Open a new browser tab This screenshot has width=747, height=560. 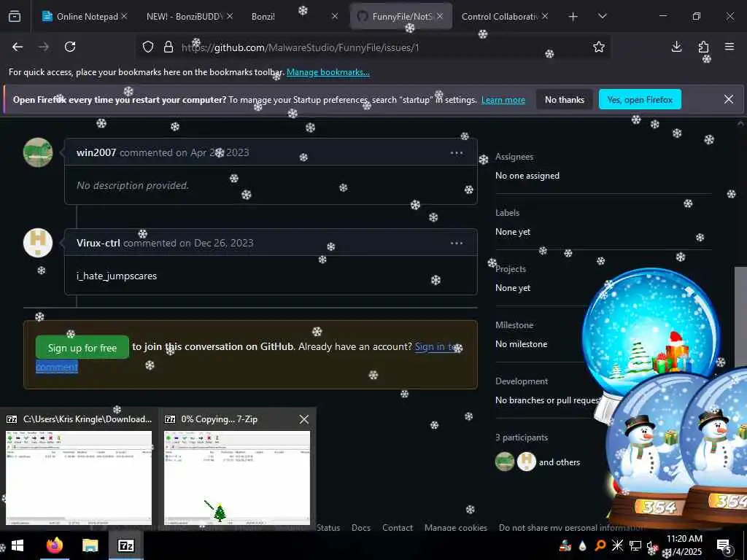(x=573, y=17)
